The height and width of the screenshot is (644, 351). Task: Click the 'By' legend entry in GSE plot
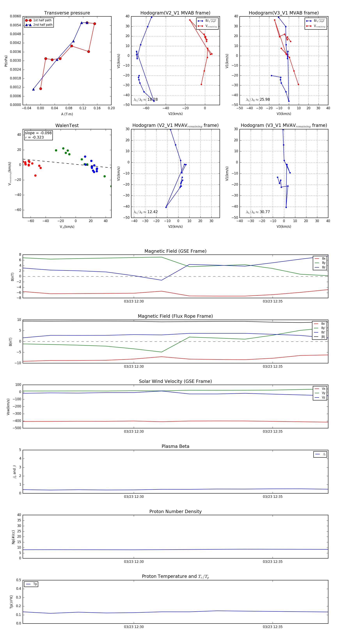pos(320,263)
